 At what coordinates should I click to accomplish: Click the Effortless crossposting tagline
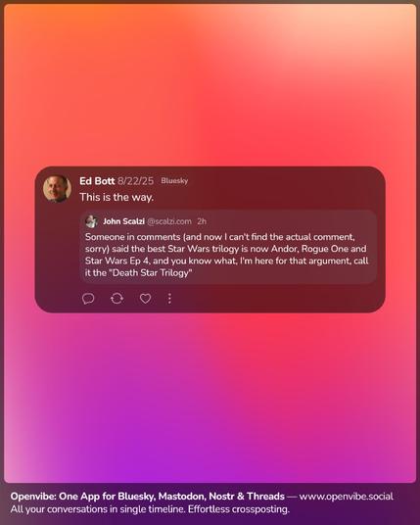pyautogui.click(x=239, y=509)
